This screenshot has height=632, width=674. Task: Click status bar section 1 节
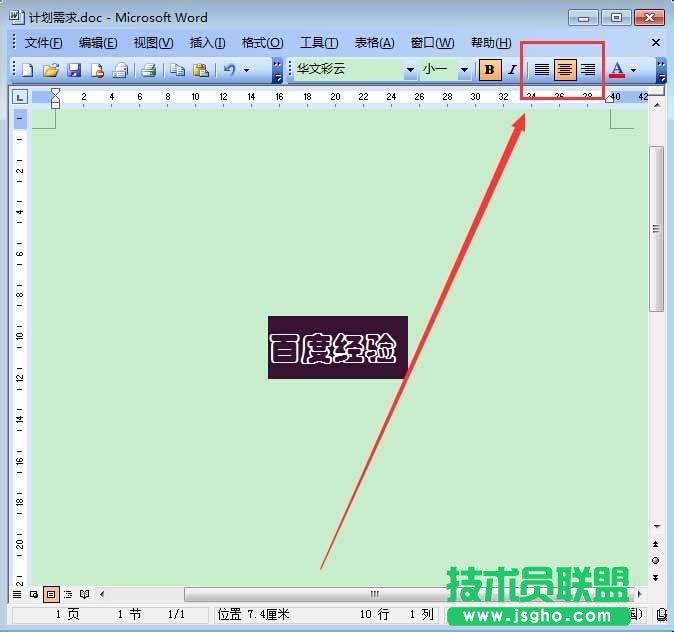point(129,614)
